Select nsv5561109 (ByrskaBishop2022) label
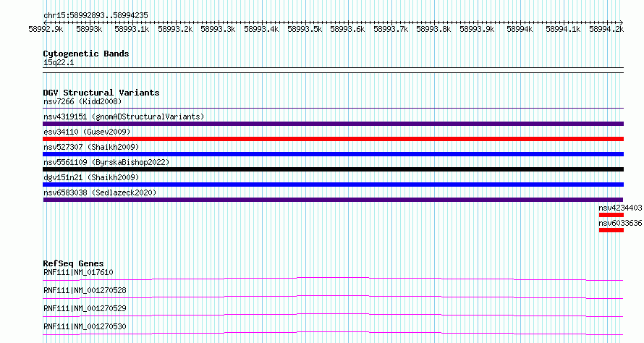644x343 pixels. (x=106, y=162)
